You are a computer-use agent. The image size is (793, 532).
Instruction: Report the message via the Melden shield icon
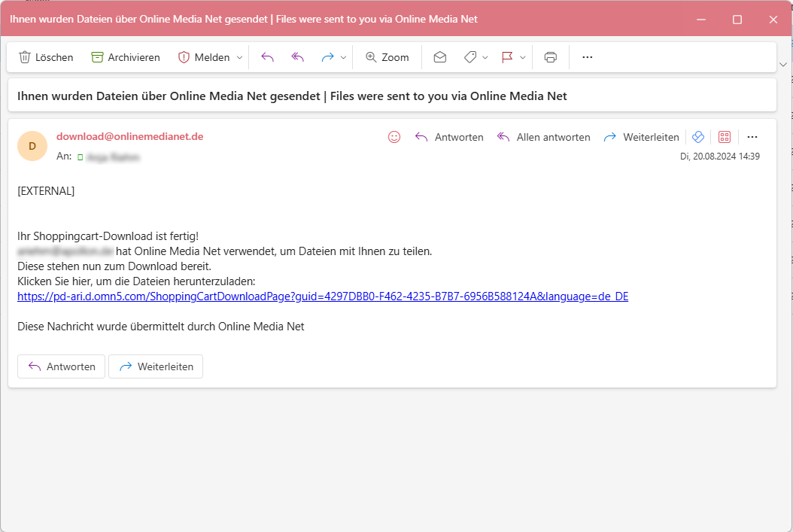[x=184, y=56]
